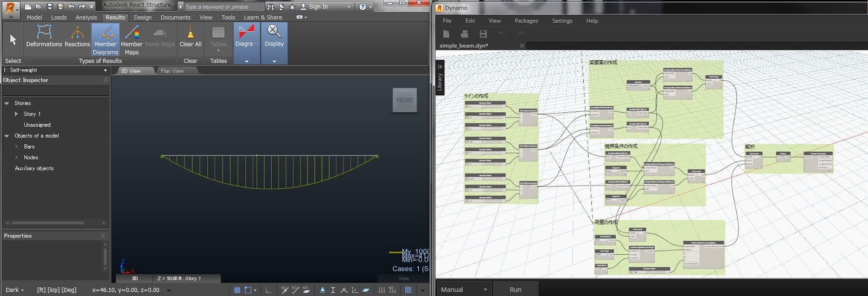Toggle node numbers display icon
The image size is (868, 296).
(x=285, y=290)
